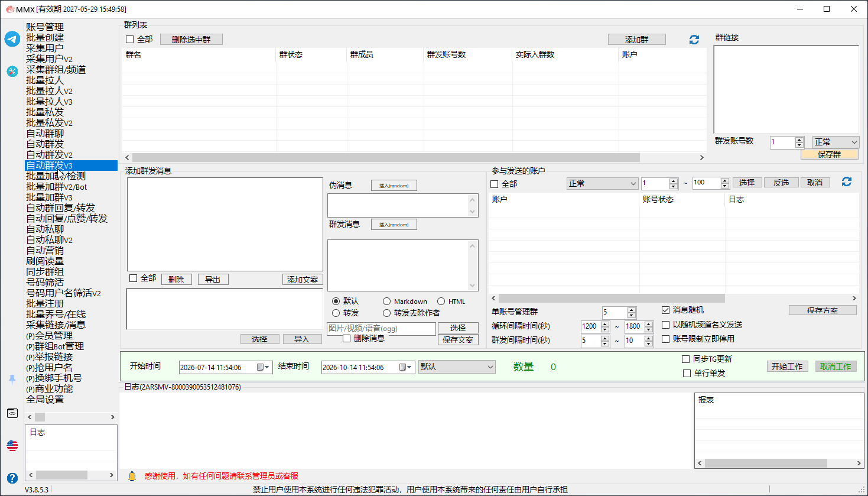Click the notification bell icon

(132, 476)
